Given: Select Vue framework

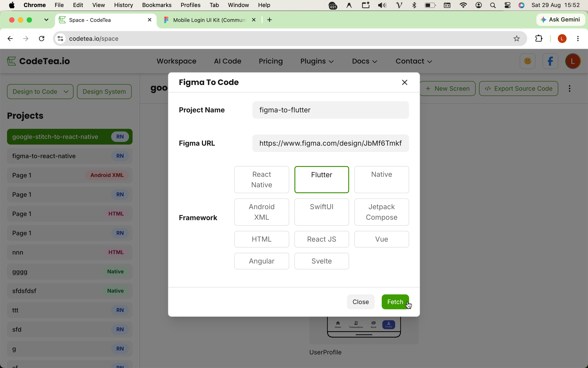Looking at the screenshot, I should [x=381, y=239].
